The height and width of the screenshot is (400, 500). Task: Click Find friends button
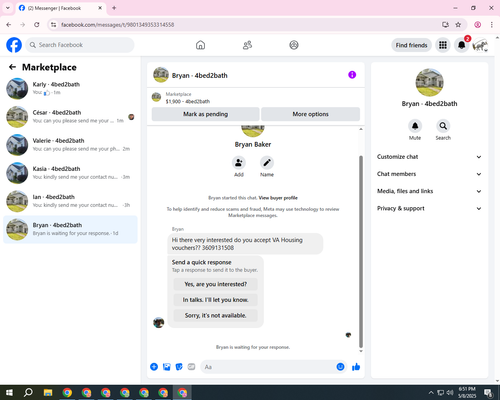pyautogui.click(x=411, y=45)
